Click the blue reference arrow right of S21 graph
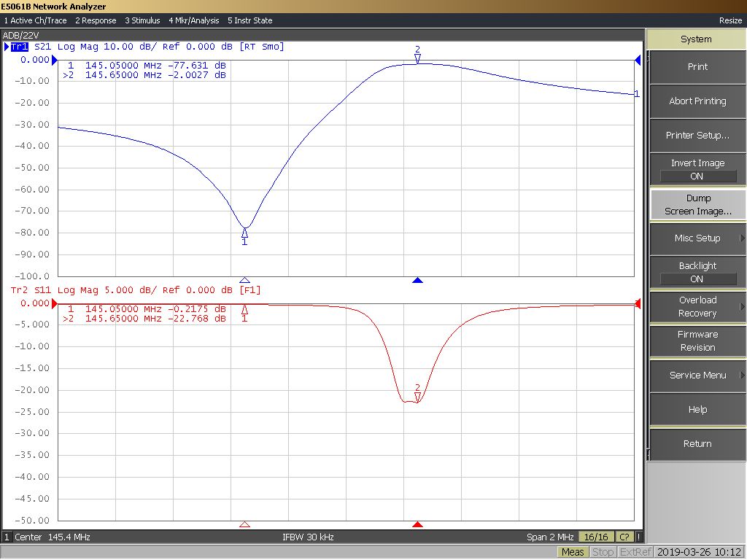The height and width of the screenshot is (560, 747). [x=638, y=60]
